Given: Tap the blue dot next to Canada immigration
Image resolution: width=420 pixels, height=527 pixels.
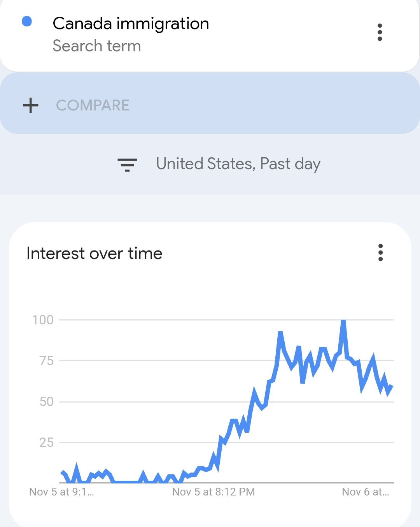Looking at the screenshot, I should (27, 21).
